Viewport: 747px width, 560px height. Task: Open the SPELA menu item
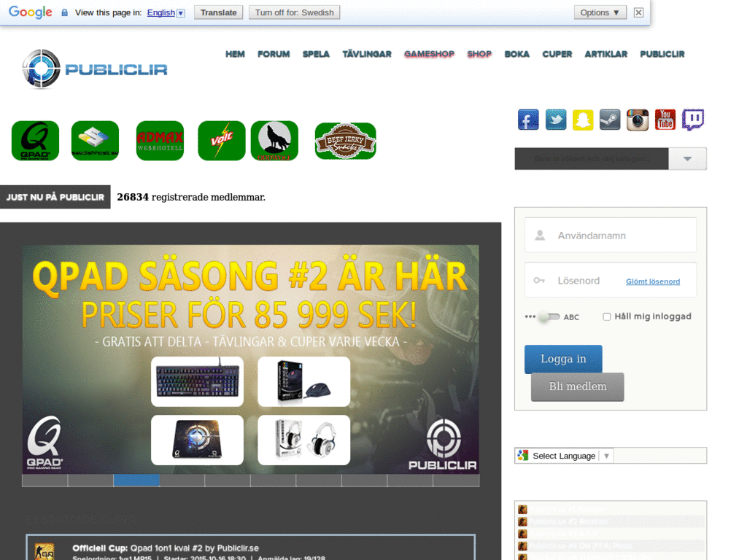pyautogui.click(x=316, y=54)
